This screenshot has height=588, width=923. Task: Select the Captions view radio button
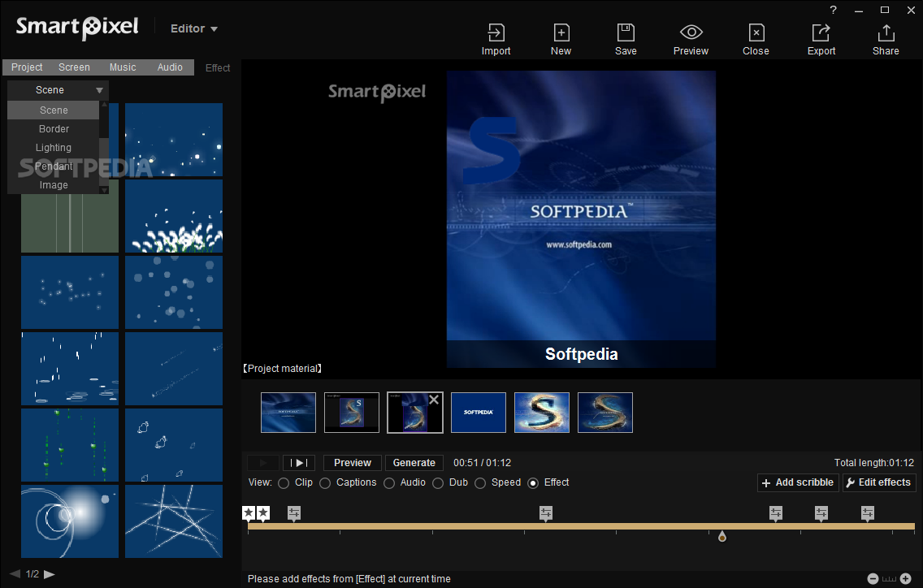(x=325, y=483)
